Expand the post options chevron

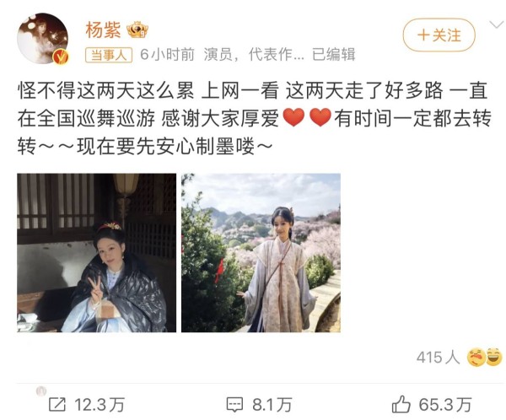pos(497,24)
